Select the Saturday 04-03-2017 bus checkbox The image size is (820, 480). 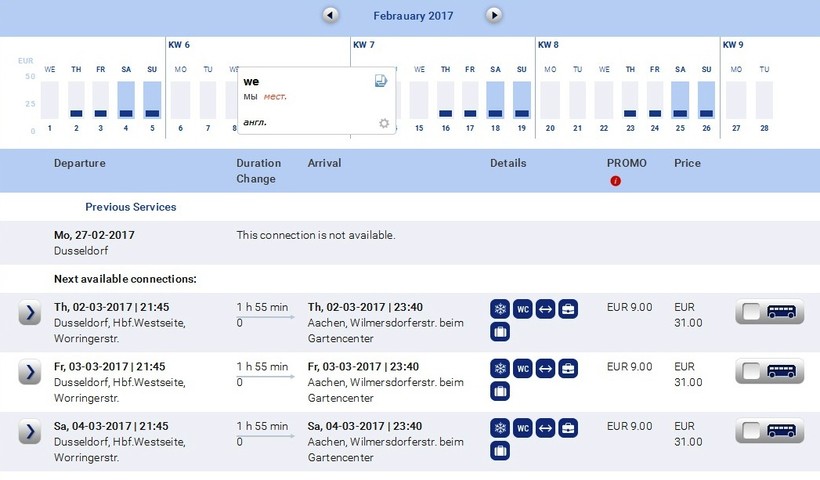click(752, 432)
